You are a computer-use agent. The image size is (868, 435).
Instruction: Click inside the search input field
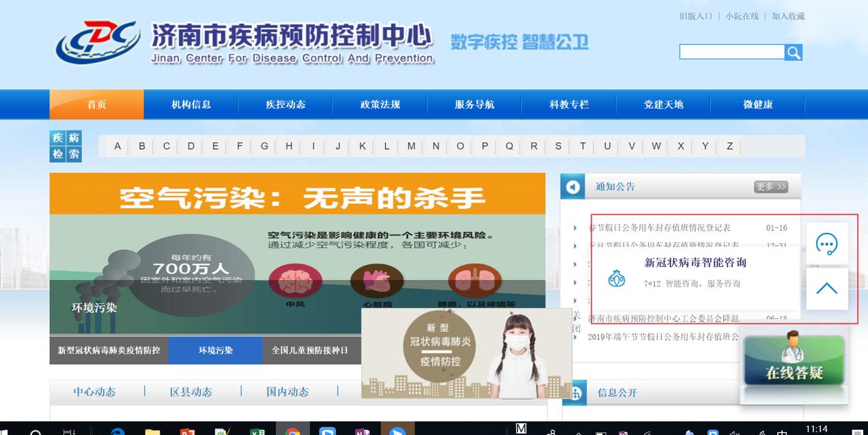tap(731, 51)
